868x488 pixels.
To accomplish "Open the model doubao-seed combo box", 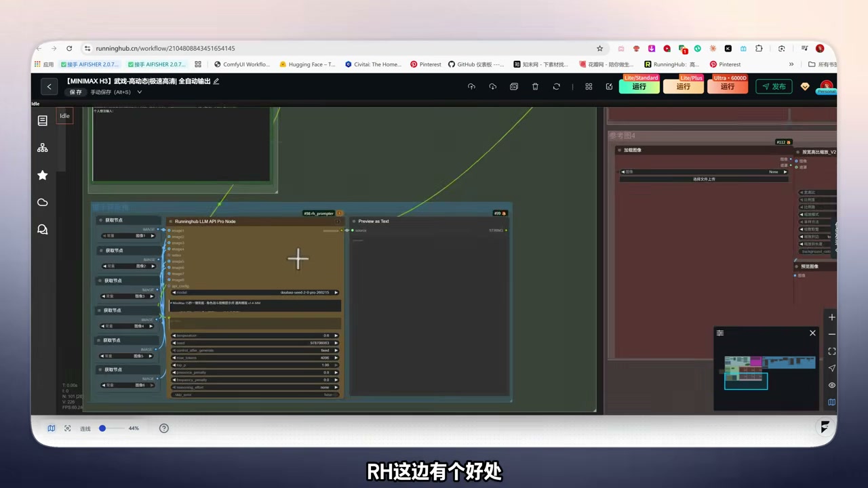I will (255, 293).
